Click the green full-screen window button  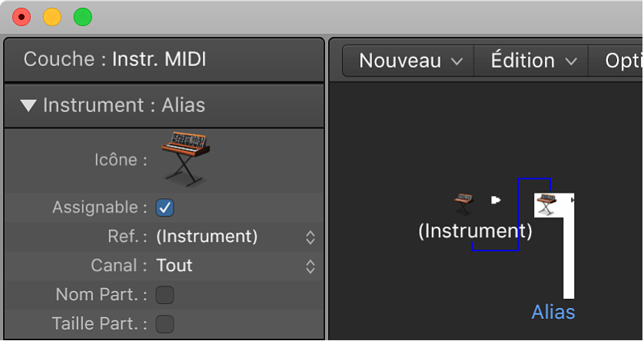(81, 17)
